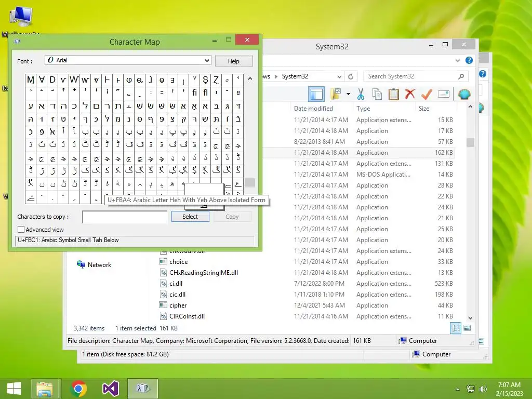This screenshot has height=399, width=532.
Task: Click the 8/22/2013 8:41 AM date cell
Action: point(320,141)
